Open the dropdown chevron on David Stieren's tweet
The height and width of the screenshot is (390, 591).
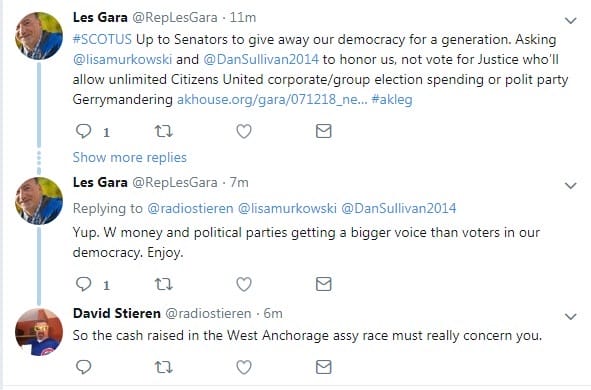571,317
